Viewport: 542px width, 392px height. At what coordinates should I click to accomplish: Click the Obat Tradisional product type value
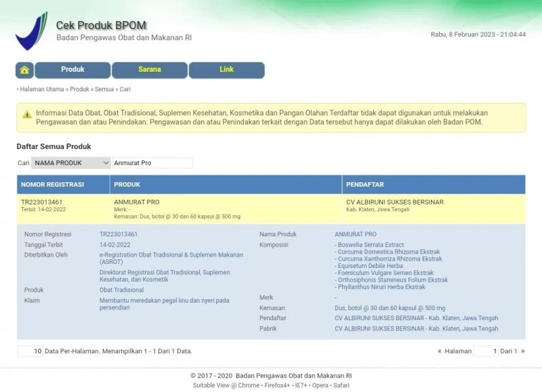click(x=122, y=290)
